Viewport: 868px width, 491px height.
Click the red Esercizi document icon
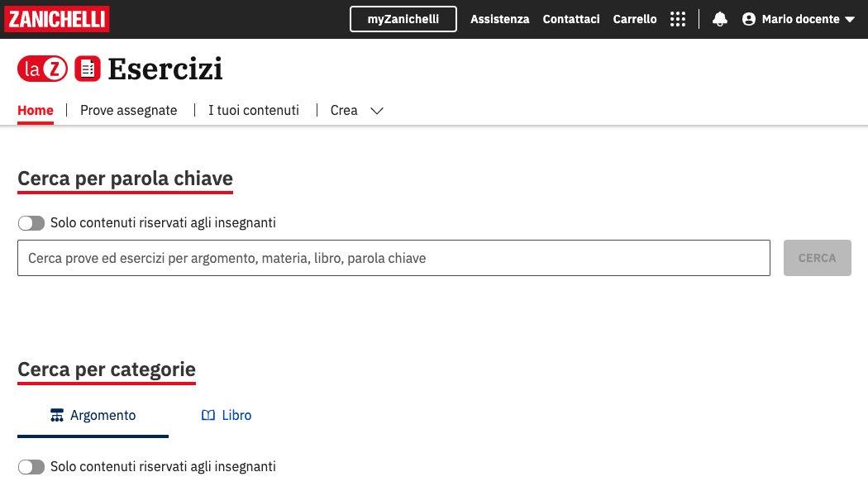point(88,69)
